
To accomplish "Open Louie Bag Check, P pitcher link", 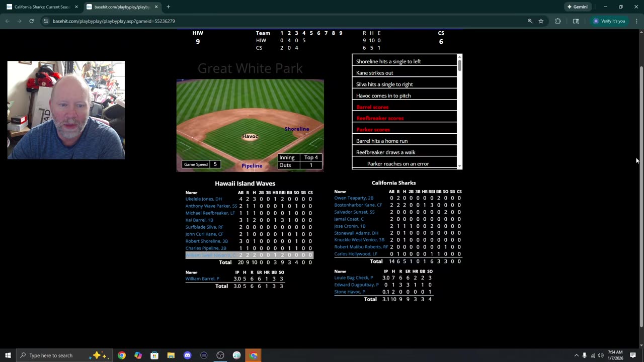I will 353,278.
